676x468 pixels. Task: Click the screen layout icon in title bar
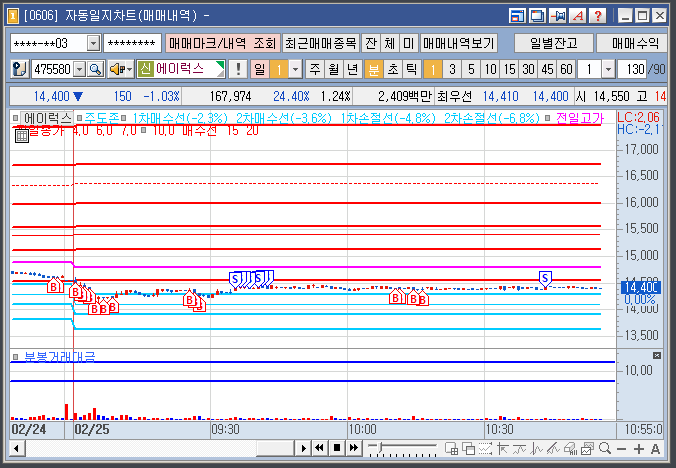[517, 16]
